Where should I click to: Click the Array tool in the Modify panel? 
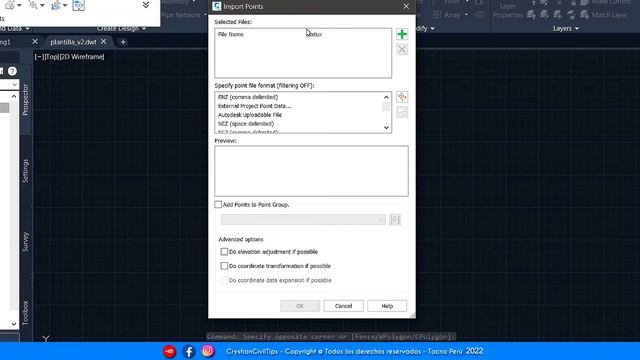447,15
